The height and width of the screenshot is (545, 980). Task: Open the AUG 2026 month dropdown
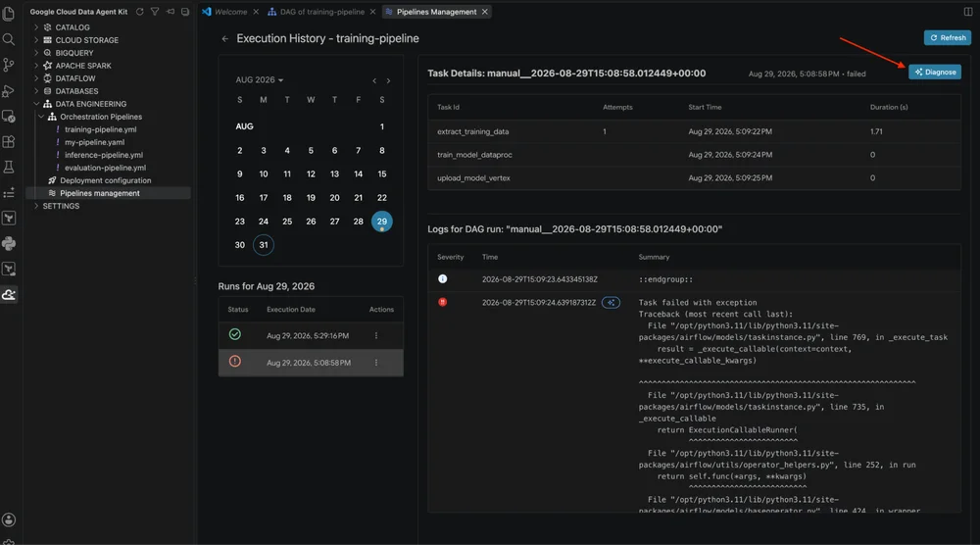pos(260,80)
